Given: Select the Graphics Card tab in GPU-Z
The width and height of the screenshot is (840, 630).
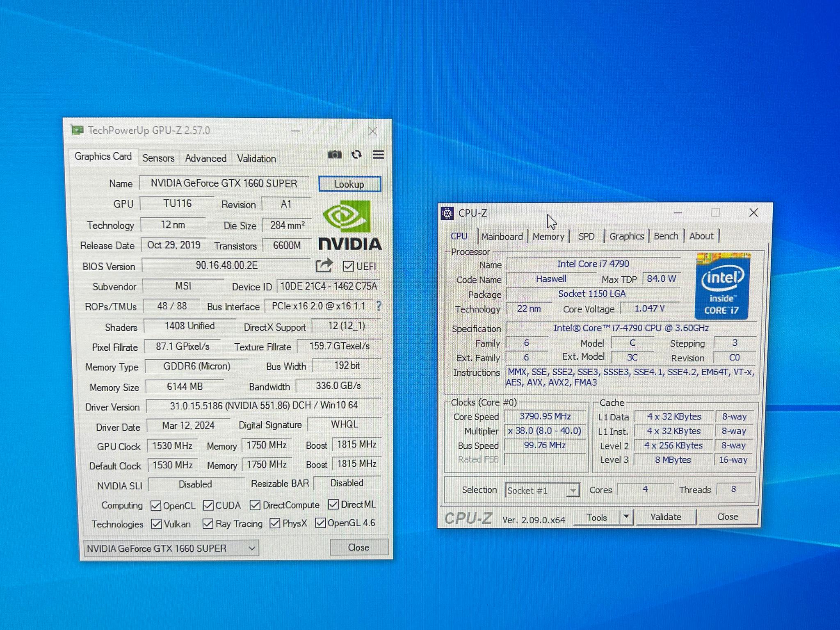Looking at the screenshot, I should pyautogui.click(x=103, y=156).
